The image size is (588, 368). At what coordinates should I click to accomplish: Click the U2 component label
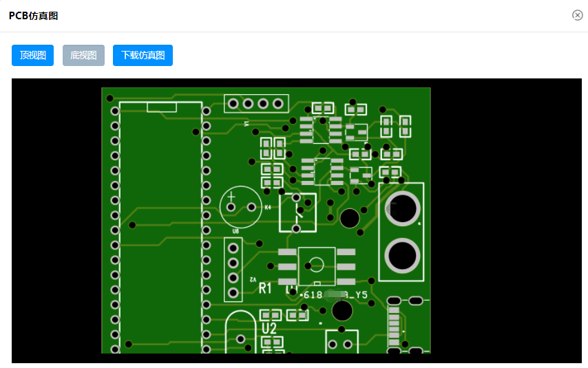tap(269, 328)
